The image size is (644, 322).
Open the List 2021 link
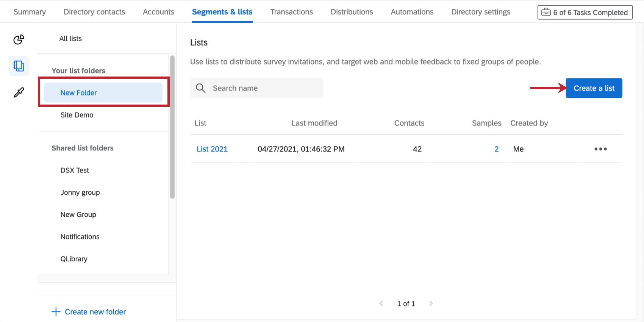(x=212, y=149)
